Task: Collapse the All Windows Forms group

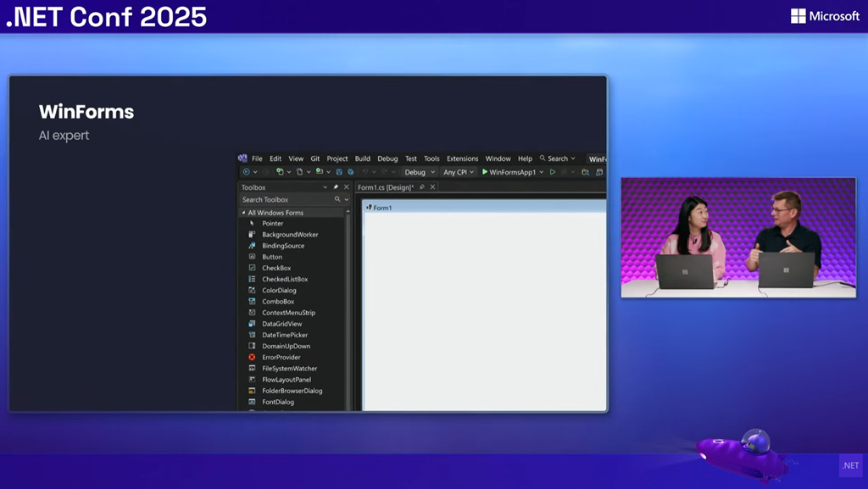Action: tap(243, 213)
